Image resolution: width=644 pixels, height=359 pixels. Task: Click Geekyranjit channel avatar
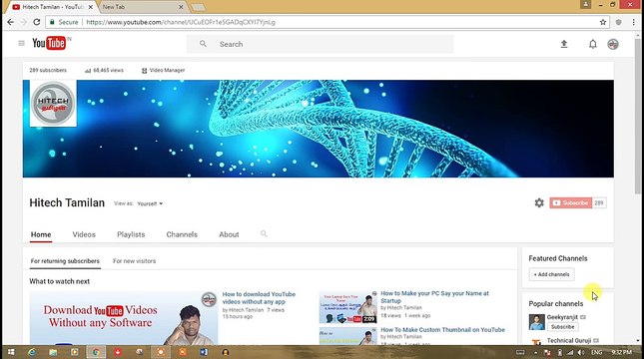click(536, 322)
